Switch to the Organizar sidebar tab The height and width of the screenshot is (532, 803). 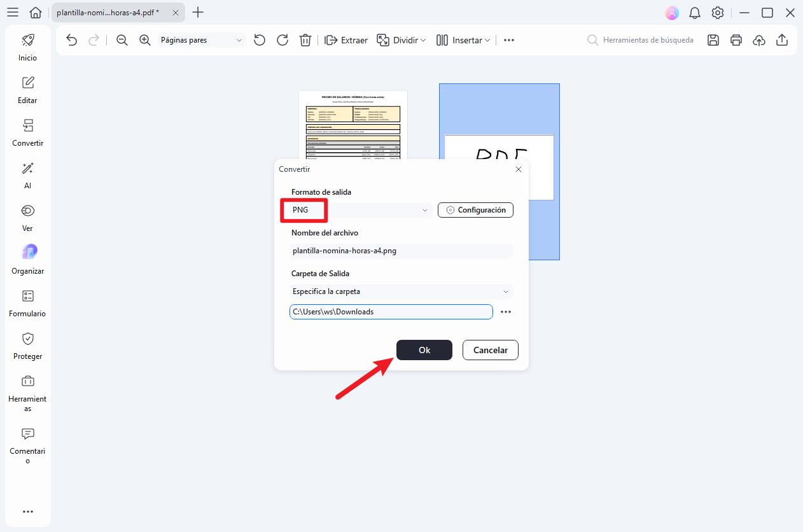pos(28,260)
